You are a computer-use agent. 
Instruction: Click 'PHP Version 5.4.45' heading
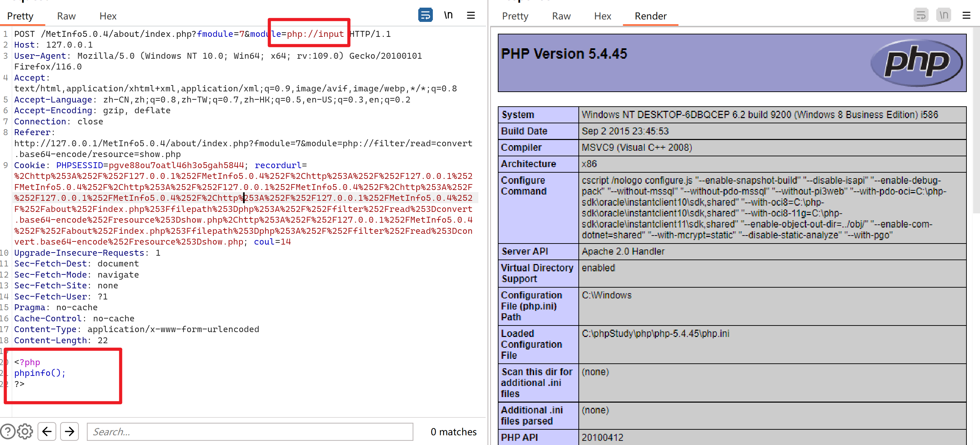coord(563,53)
